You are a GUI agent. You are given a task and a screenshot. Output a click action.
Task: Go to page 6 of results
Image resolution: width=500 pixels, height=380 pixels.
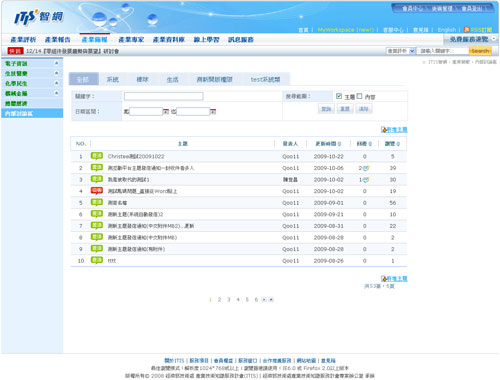pyautogui.click(x=256, y=299)
